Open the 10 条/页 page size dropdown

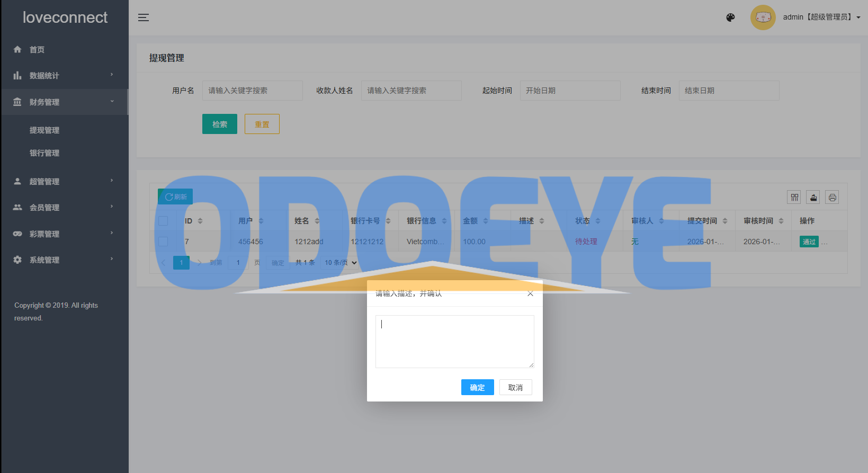click(341, 263)
